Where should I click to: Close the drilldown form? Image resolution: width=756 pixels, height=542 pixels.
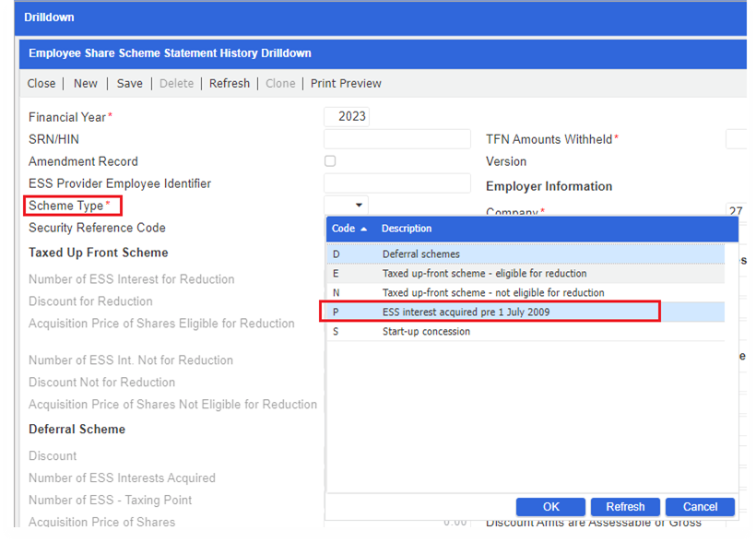(41, 83)
